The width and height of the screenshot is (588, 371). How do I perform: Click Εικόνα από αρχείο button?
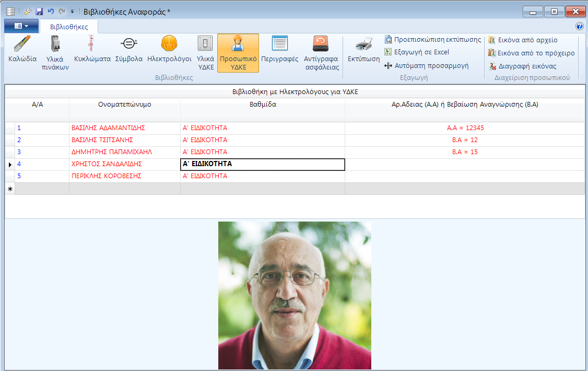point(523,40)
